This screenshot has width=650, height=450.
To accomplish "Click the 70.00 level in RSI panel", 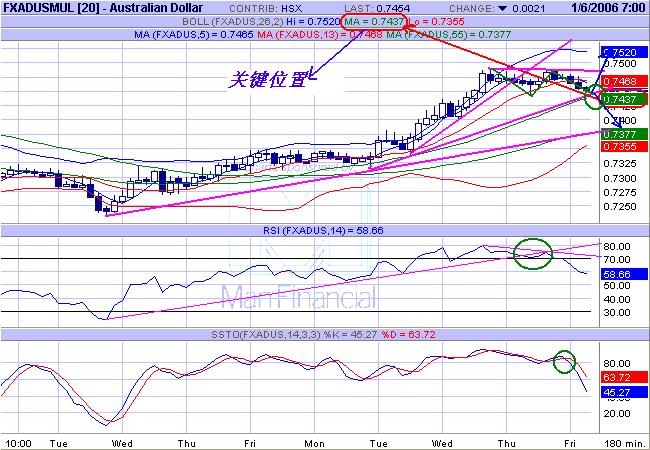I will (617, 260).
